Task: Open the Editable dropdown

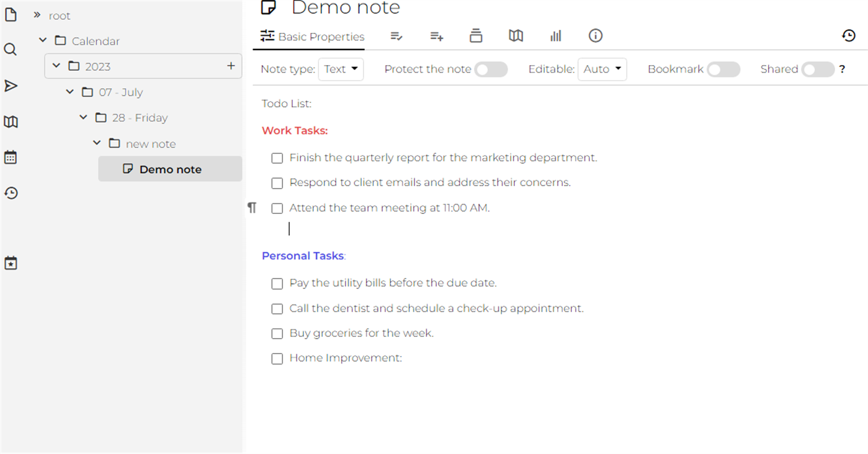Action: [601, 69]
